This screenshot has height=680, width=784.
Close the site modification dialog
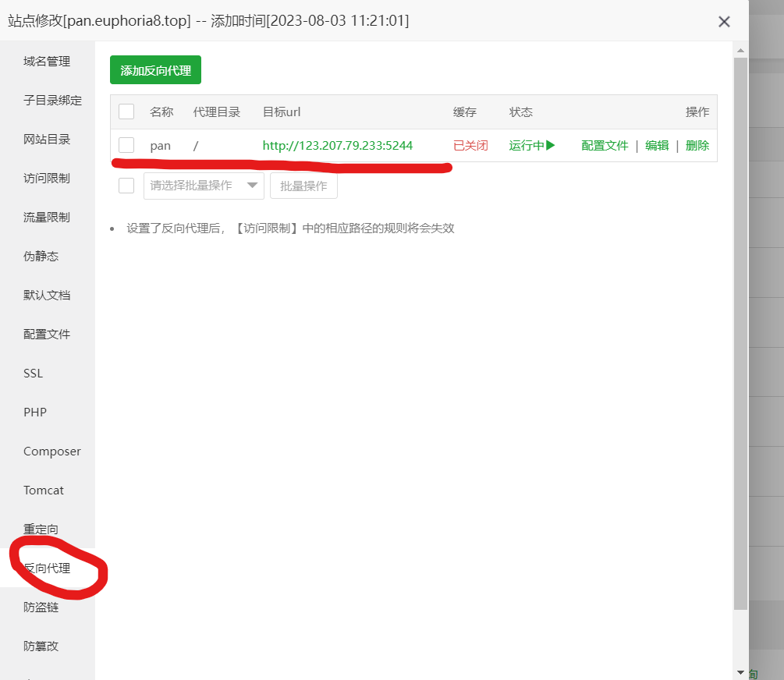tap(724, 22)
